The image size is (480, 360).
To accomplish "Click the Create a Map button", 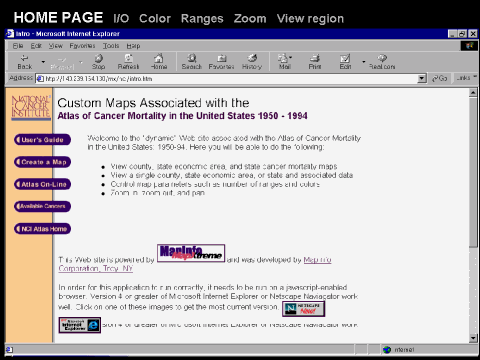I will [x=42, y=162].
